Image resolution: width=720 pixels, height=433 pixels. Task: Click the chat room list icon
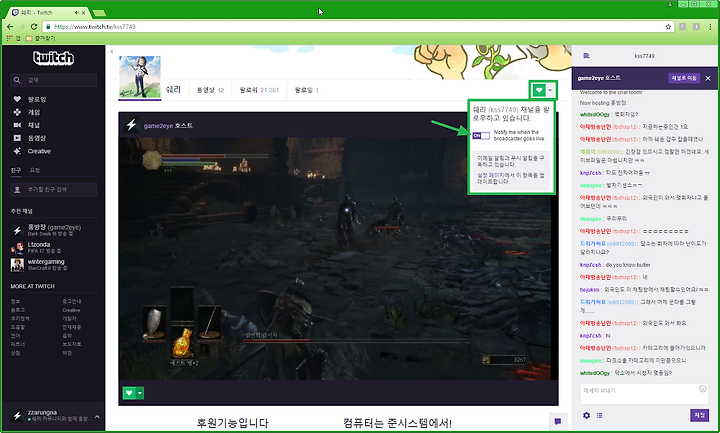click(x=586, y=56)
